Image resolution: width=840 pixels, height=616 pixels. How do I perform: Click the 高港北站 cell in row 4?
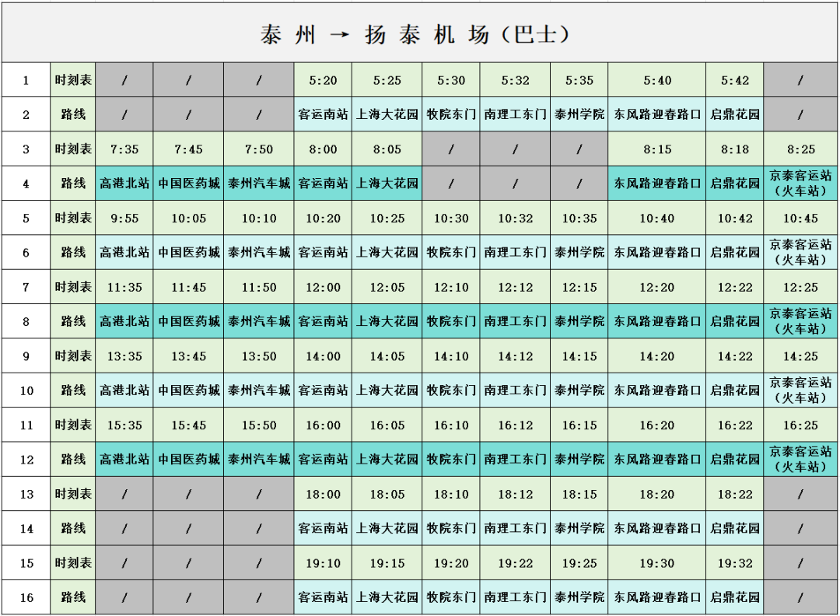(x=124, y=183)
